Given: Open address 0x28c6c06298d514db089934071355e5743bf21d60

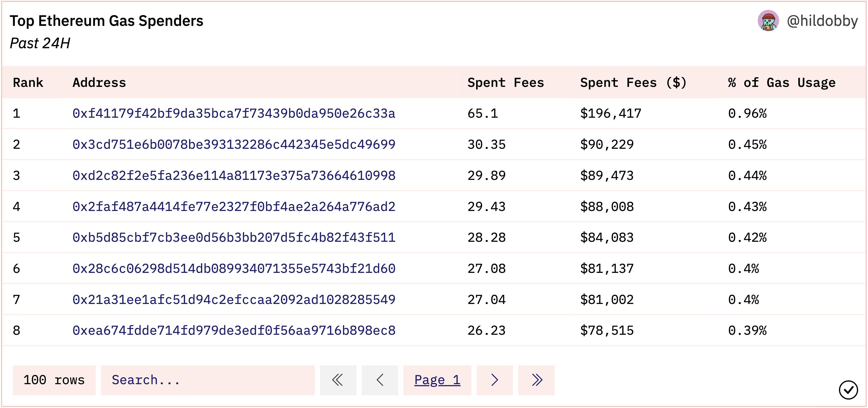Looking at the screenshot, I should pyautogui.click(x=234, y=269).
